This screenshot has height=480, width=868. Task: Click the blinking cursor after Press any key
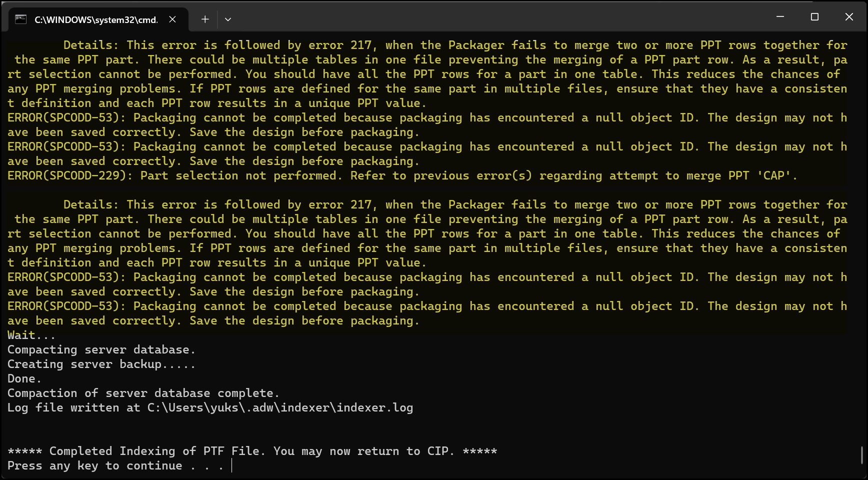coord(231,465)
